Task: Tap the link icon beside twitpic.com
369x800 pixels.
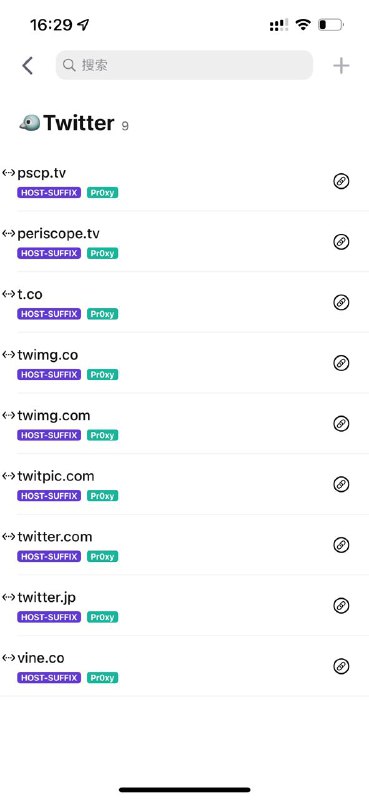Action: click(x=341, y=484)
